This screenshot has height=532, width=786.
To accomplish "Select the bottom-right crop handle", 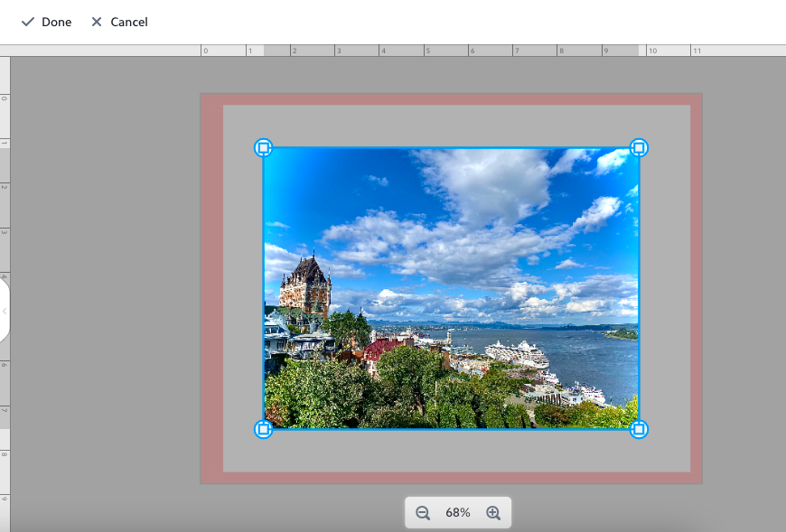I will (639, 429).
